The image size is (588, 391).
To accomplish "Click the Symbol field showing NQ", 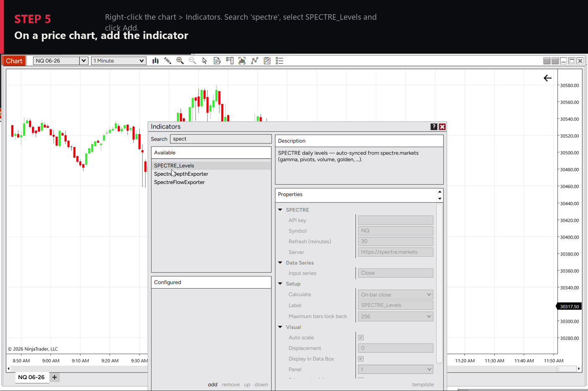I will 396,231.
